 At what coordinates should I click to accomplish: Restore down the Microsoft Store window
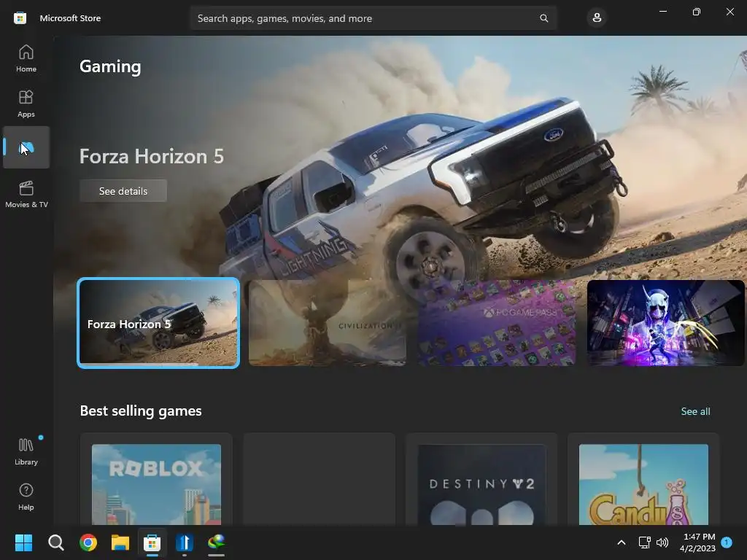[x=697, y=12]
